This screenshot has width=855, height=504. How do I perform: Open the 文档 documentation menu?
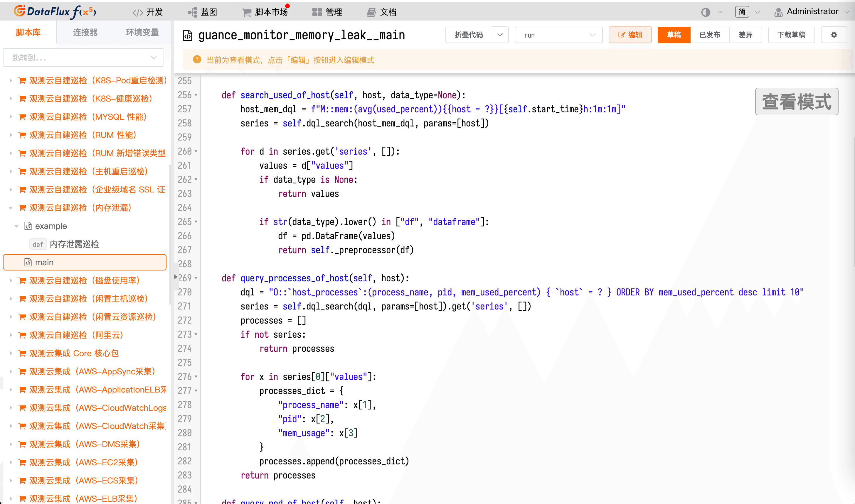[381, 12]
